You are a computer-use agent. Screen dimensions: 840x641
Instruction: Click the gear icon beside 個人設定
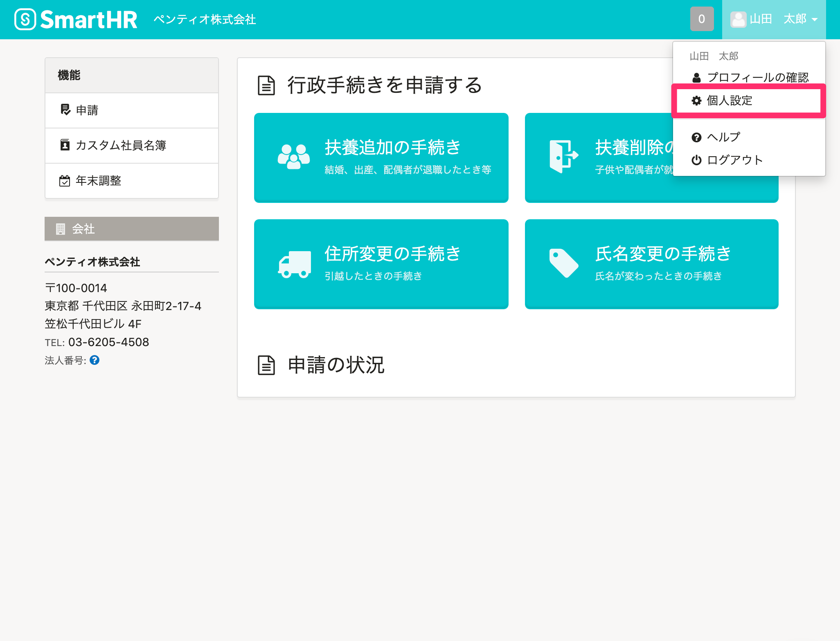coord(696,101)
